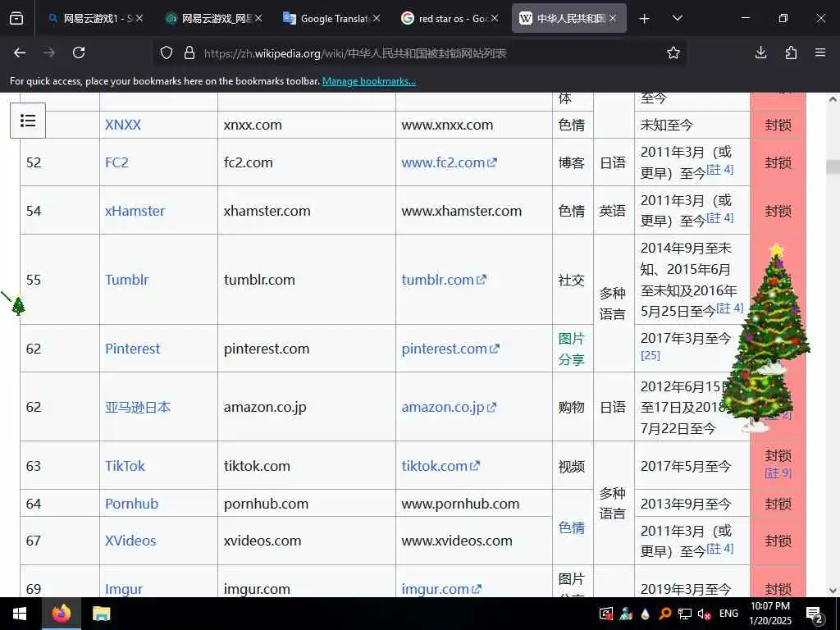Open the Firefox extensions menu
Viewport: 840px width, 630px height.
(x=791, y=52)
